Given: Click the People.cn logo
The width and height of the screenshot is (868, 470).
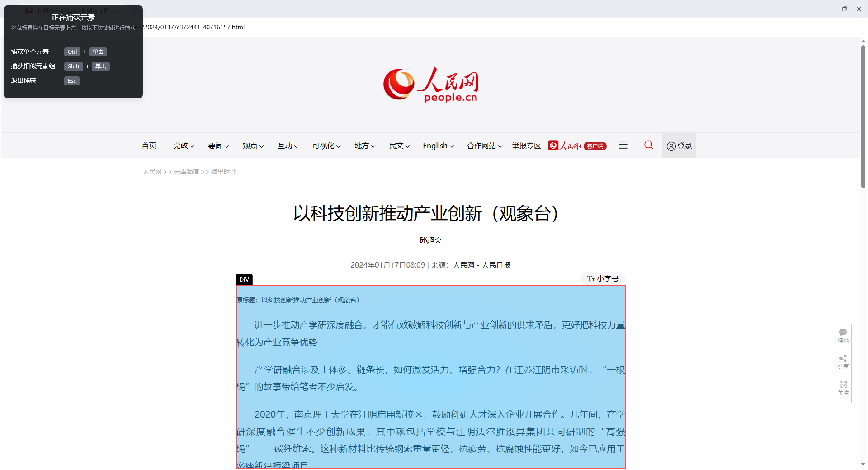Looking at the screenshot, I should [x=430, y=85].
